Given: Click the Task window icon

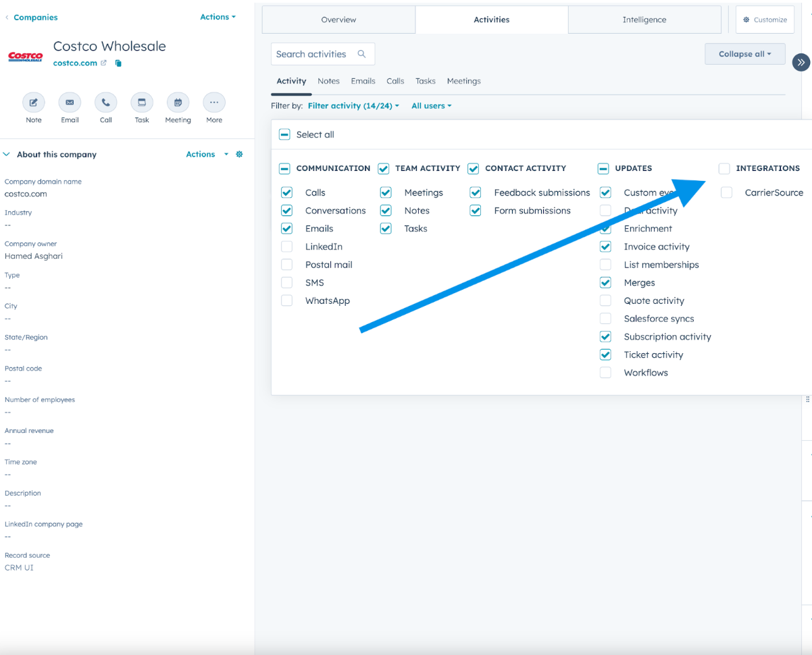Looking at the screenshot, I should point(142,103).
